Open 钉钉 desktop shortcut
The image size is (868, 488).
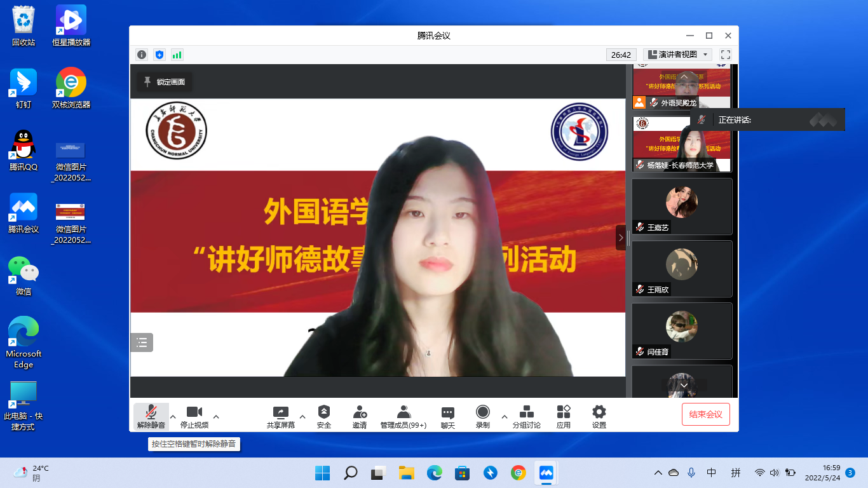(24, 88)
